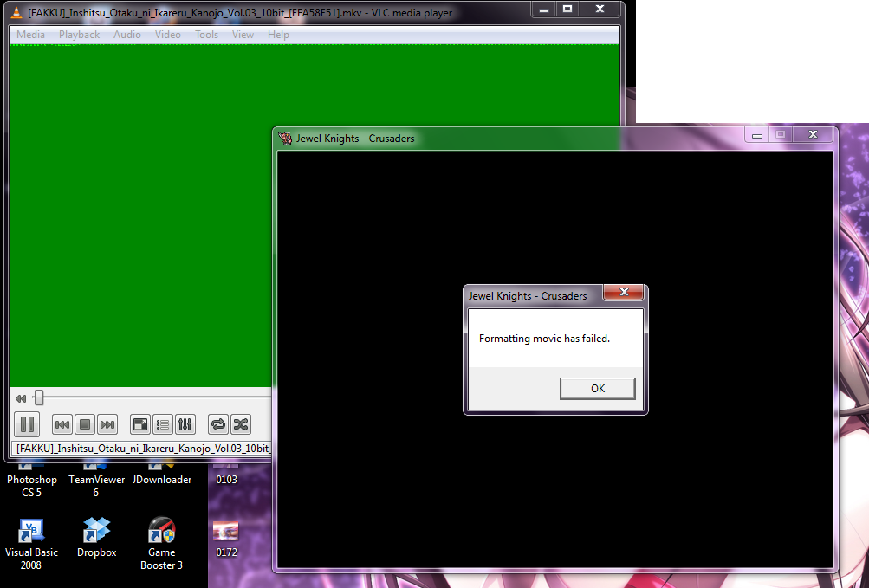Open the extended settings equalizer panel
Viewport: 869px width, 588px height.
[x=185, y=424]
